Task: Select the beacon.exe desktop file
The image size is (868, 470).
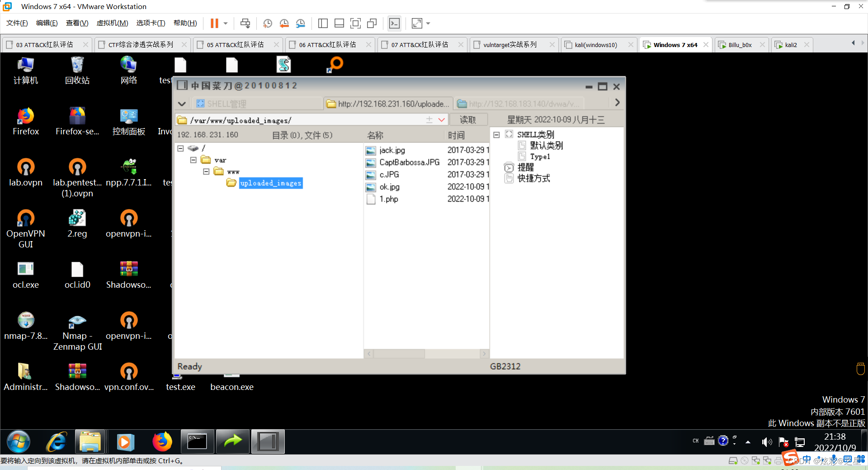Action: 232,382
